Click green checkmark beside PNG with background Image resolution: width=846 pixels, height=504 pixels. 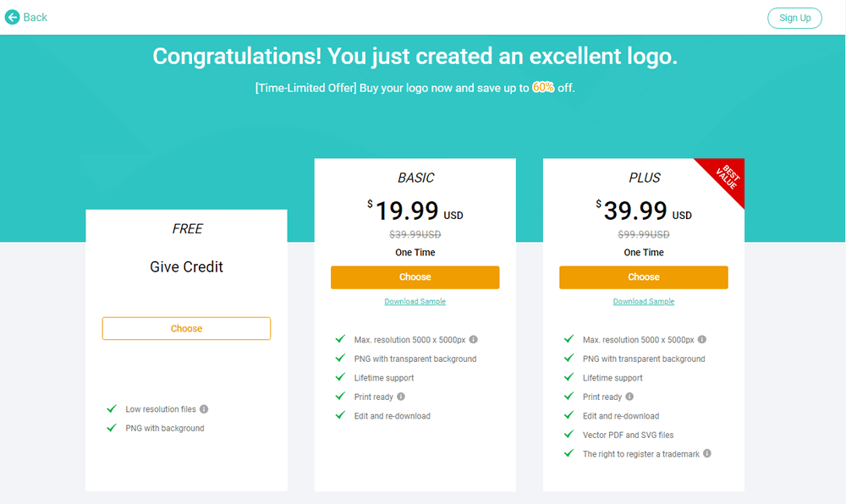[112, 428]
